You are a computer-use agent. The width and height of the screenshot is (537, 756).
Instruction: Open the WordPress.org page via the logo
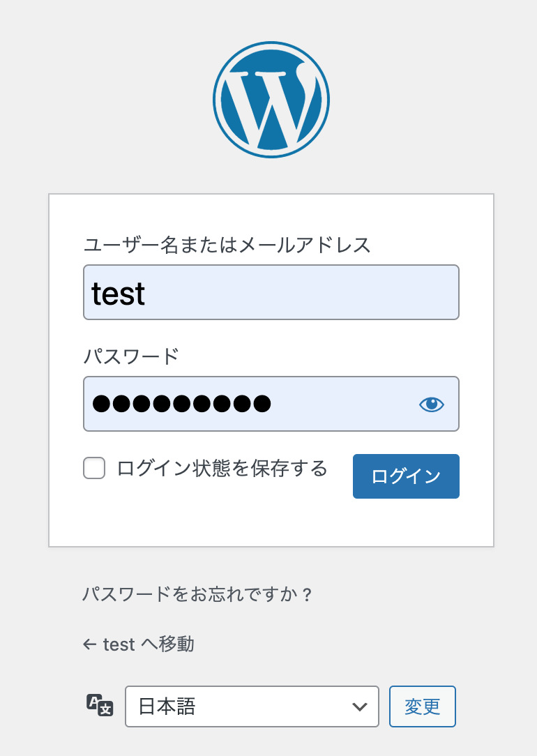(271, 100)
